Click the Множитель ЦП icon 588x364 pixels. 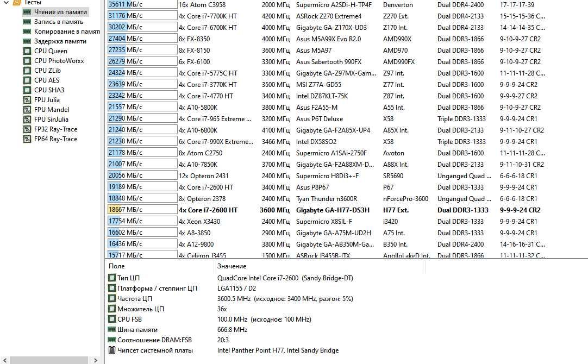112,309
